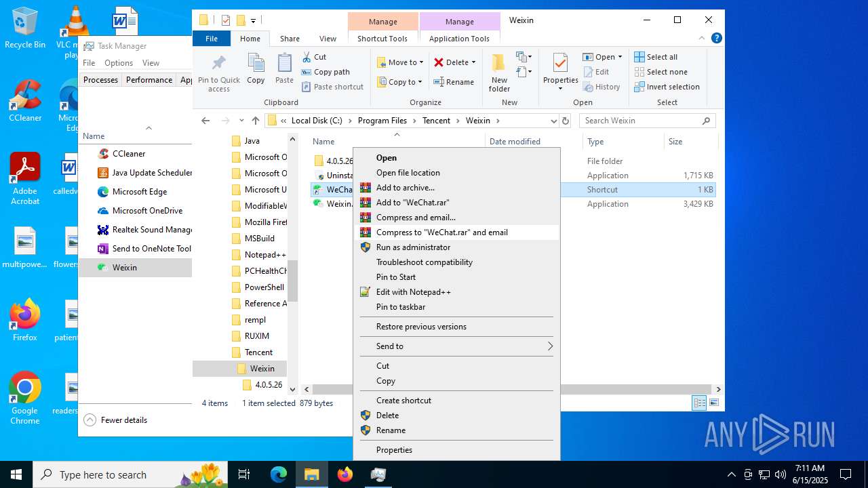Select Weixin process in Task Manager
Screen dimensions: 868x488
click(136, 268)
